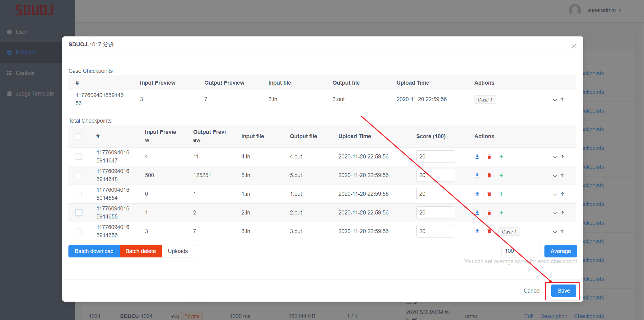Click the superadmin avatar icon
This screenshot has height=320, width=644.
[575, 10]
